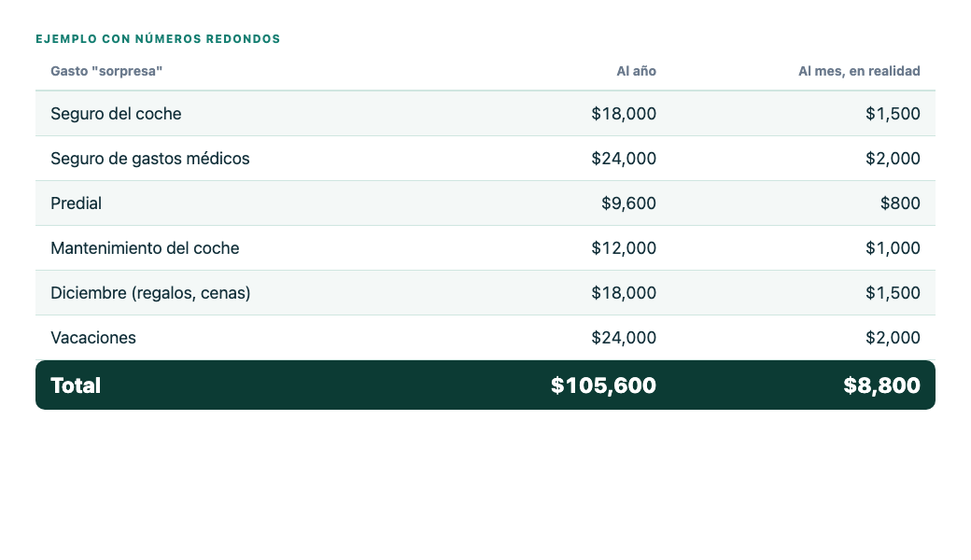
Task: Click the 'Al mes, en realidad' header
Action: pyautogui.click(x=859, y=71)
